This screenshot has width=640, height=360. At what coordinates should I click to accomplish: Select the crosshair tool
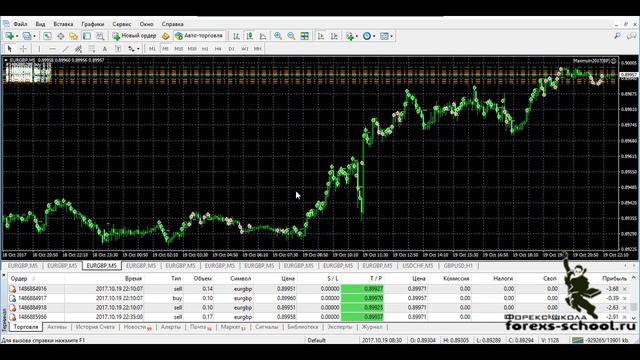tap(23, 49)
